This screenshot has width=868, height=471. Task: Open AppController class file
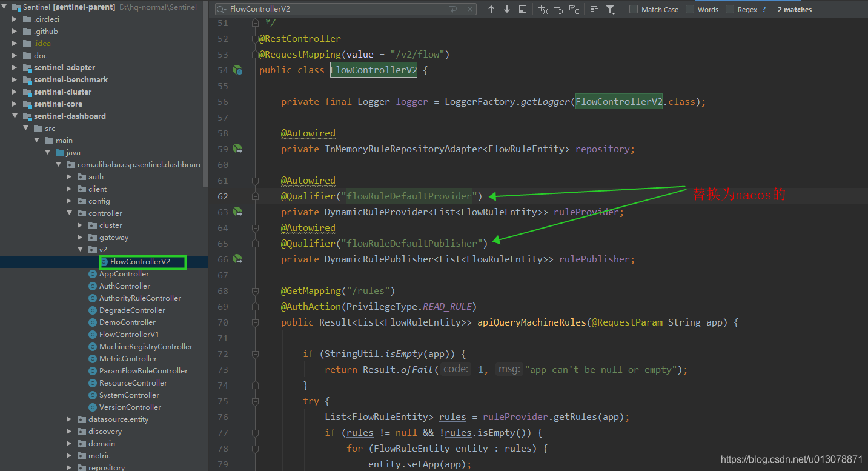(124, 274)
